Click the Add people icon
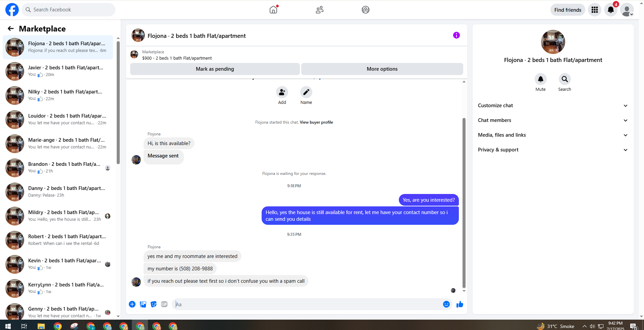The width and height of the screenshot is (644, 330). pyautogui.click(x=282, y=92)
